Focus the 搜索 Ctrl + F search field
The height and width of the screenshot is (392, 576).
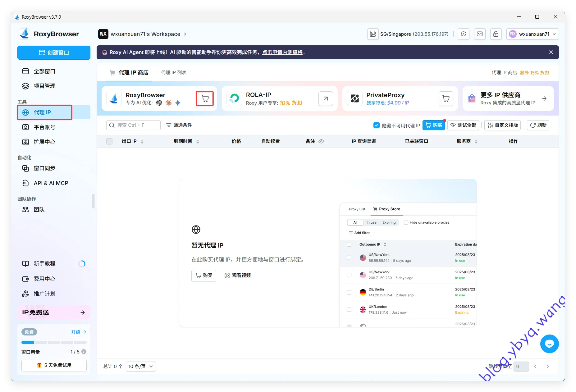[134, 125]
